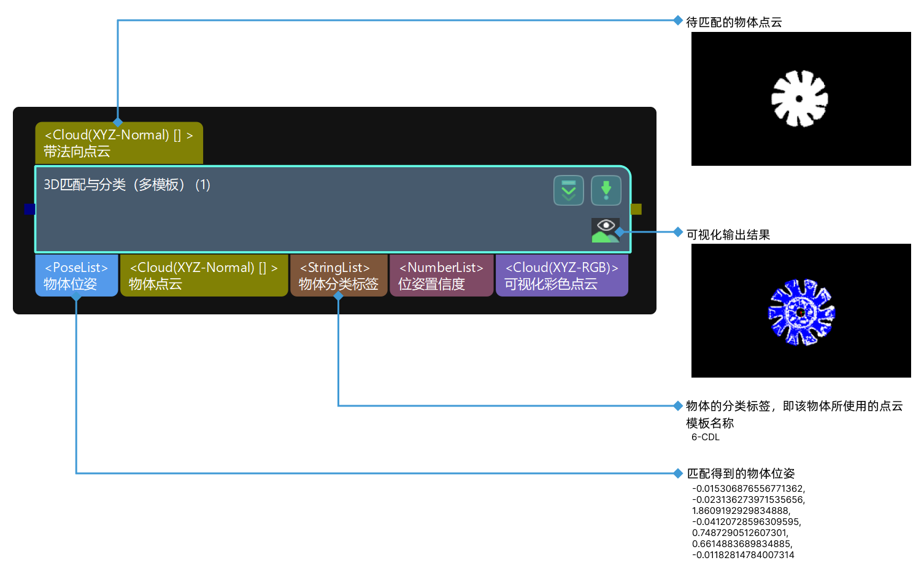924x571 pixels.
Task: Select the <Cloud(XYZ-RGB)> 可视化彩色点云 port
Action: tap(561, 275)
